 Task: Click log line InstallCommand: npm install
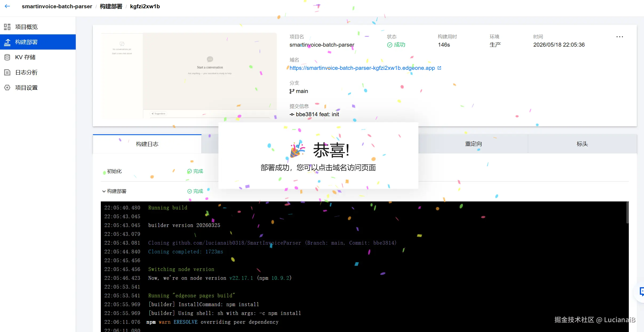click(x=204, y=304)
